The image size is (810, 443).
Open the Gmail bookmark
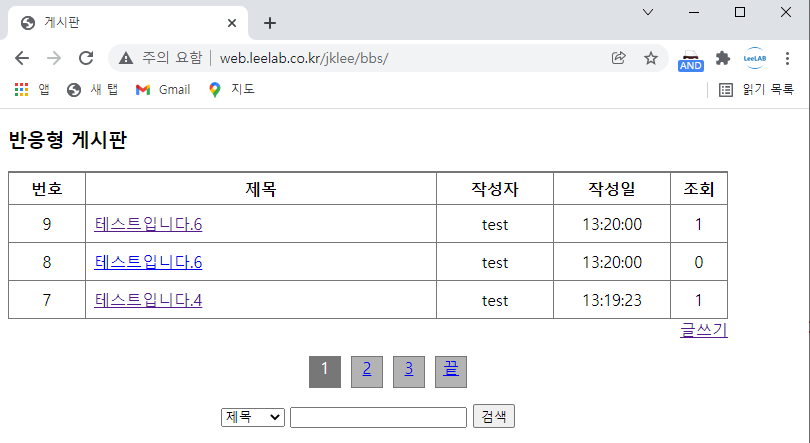coord(163,89)
